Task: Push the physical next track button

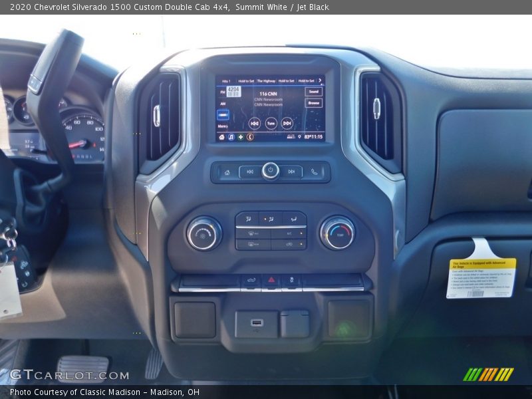Action: click(291, 172)
